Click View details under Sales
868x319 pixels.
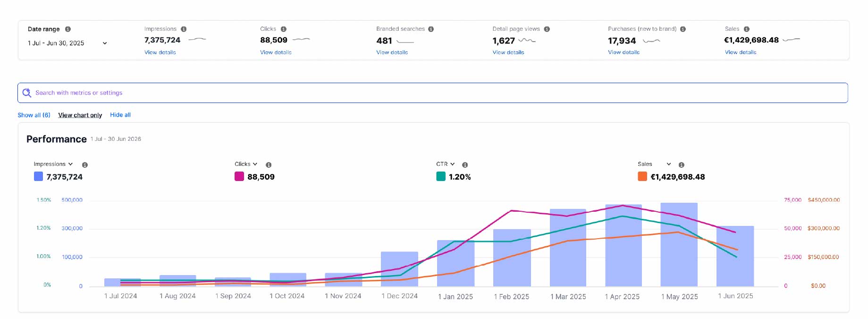(x=741, y=52)
